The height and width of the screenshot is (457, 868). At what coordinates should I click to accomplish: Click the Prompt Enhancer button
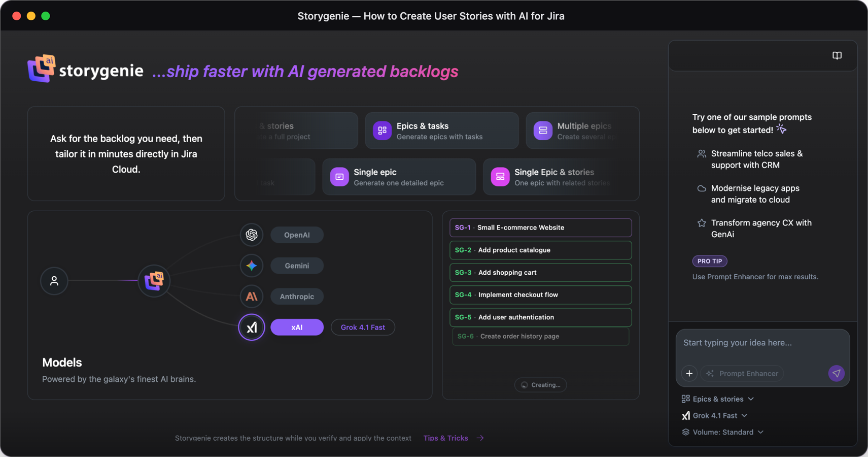[x=742, y=373]
